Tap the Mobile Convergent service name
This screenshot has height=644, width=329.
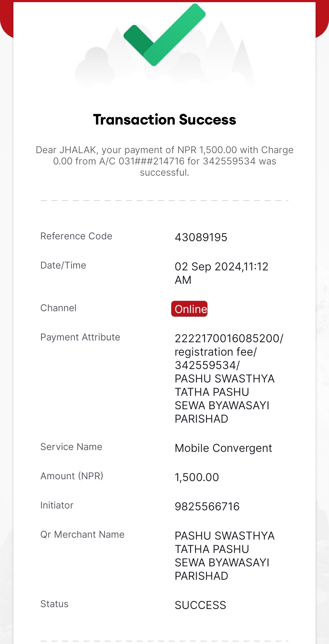(223, 448)
